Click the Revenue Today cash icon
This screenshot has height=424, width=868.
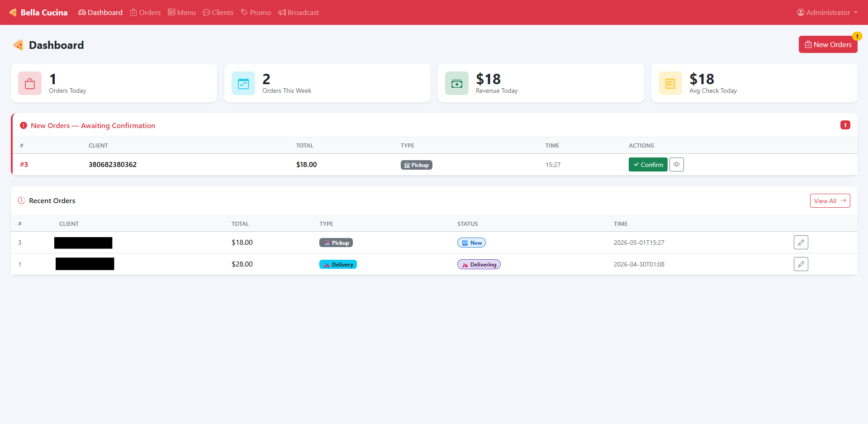457,83
